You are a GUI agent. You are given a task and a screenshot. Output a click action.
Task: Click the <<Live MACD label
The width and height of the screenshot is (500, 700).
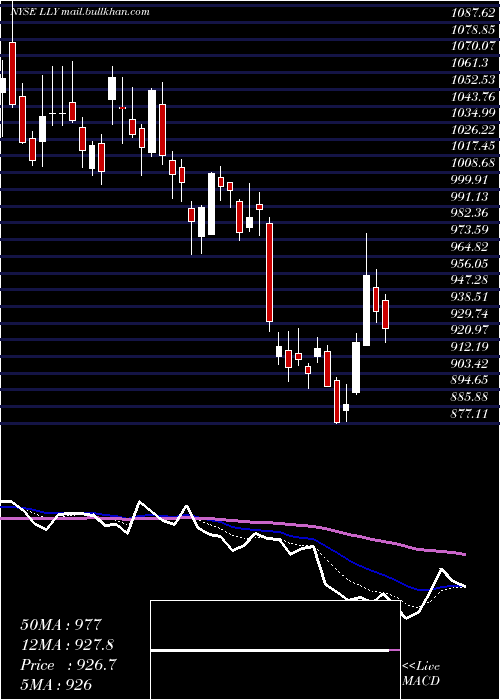(421, 674)
